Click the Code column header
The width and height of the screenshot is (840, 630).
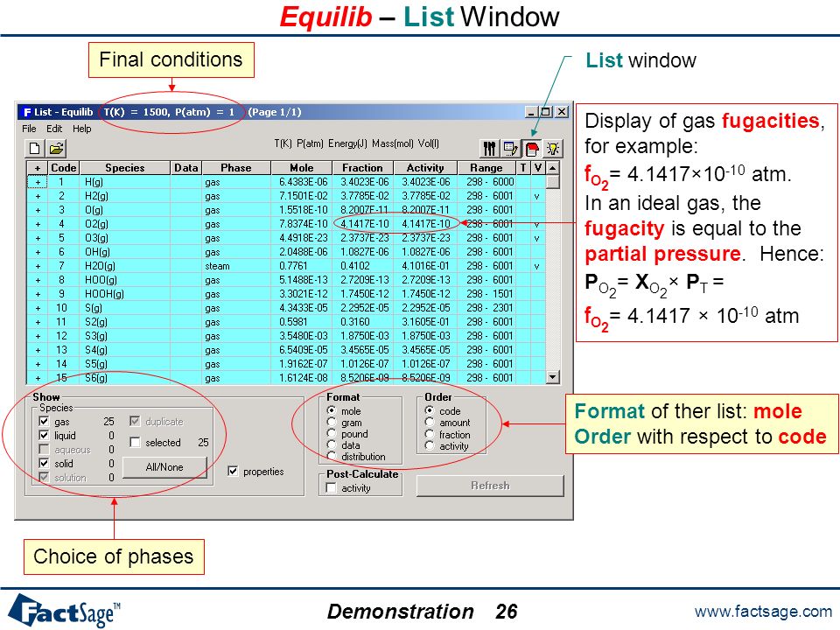point(64,168)
